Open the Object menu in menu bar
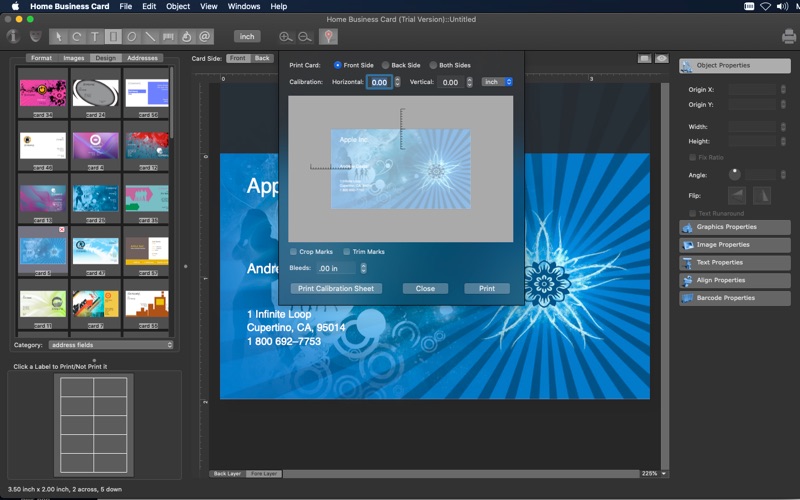This screenshot has height=500, width=800. 178,6
